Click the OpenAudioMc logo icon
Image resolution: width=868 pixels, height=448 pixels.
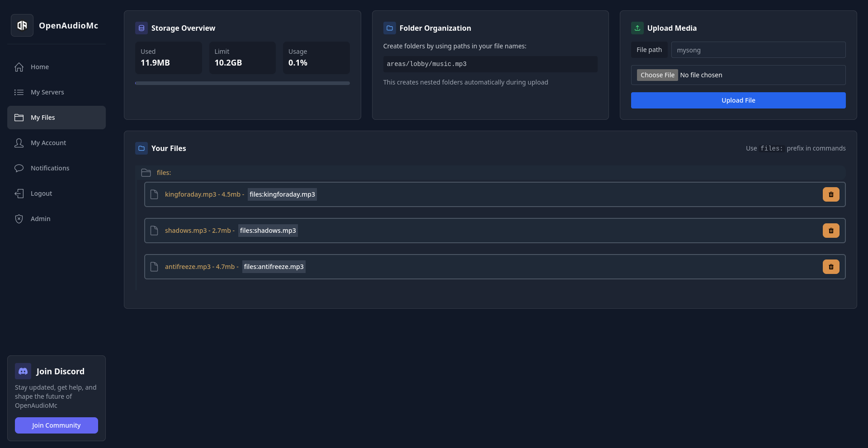point(22,25)
